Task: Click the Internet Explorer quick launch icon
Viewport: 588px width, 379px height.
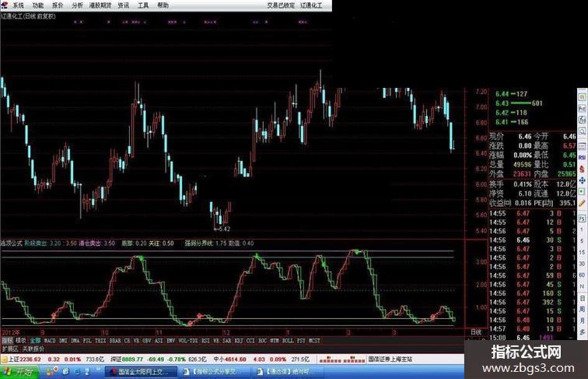Action: point(77,372)
